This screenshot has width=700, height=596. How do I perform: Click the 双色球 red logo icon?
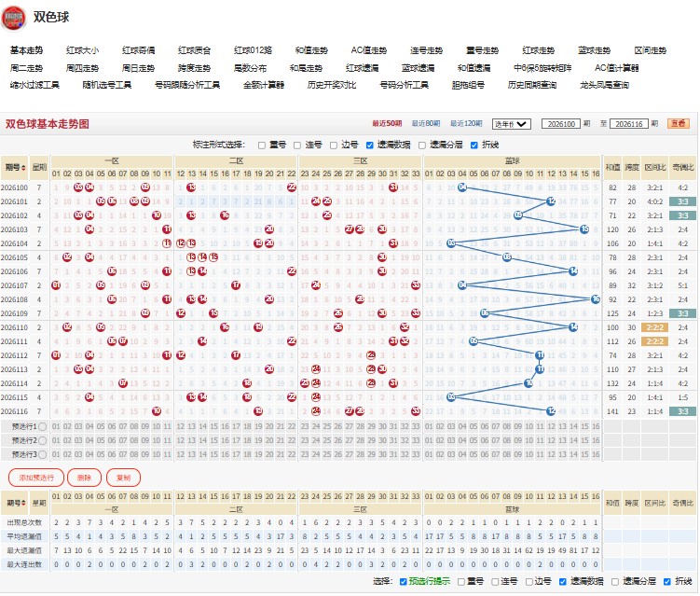pyautogui.click(x=13, y=18)
